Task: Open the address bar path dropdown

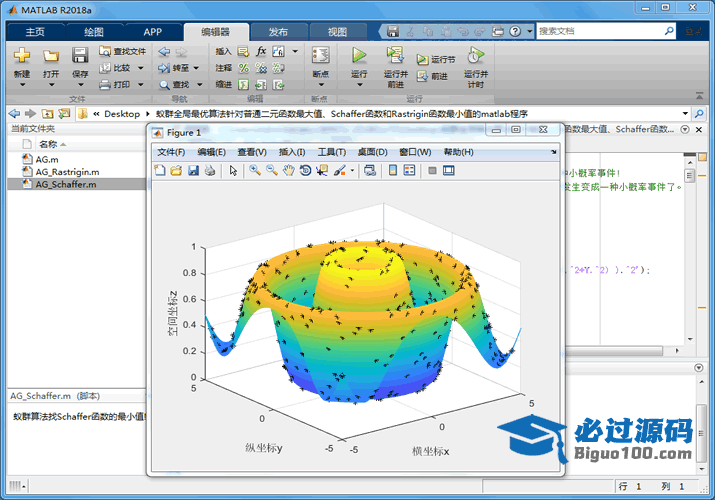Action: (685, 113)
